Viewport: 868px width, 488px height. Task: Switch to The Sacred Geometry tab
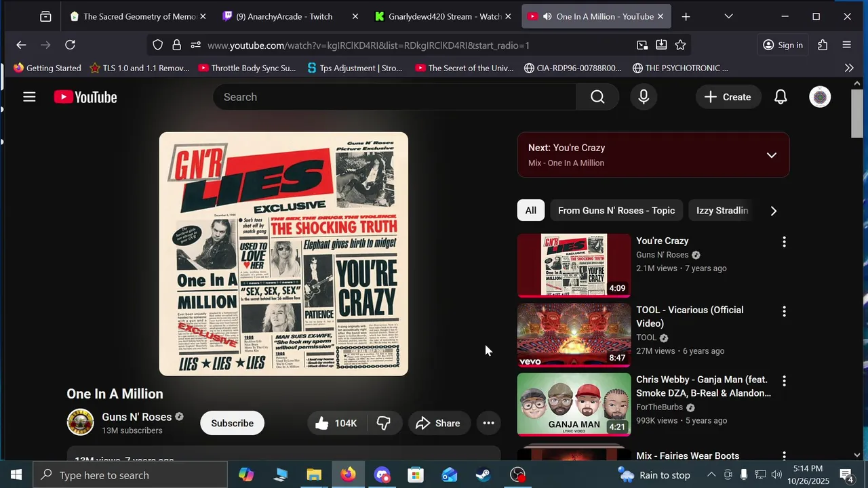pos(139,16)
